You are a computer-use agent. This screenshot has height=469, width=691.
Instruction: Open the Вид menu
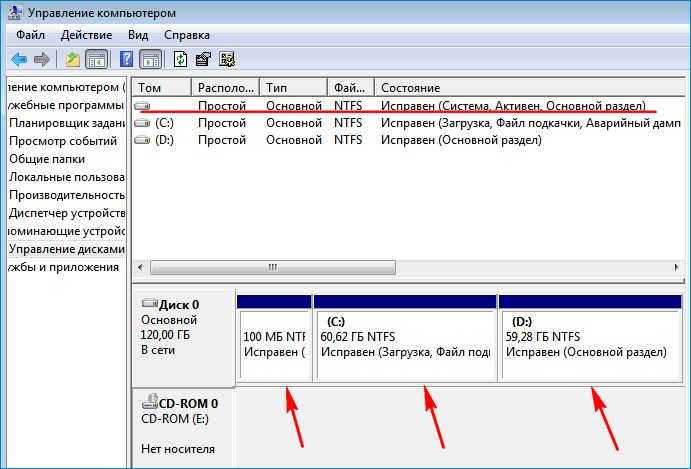click(x=138, y=35)
